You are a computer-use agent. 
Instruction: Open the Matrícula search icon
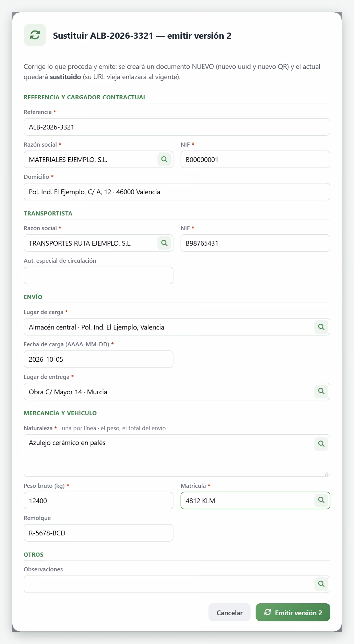(321, 500)
